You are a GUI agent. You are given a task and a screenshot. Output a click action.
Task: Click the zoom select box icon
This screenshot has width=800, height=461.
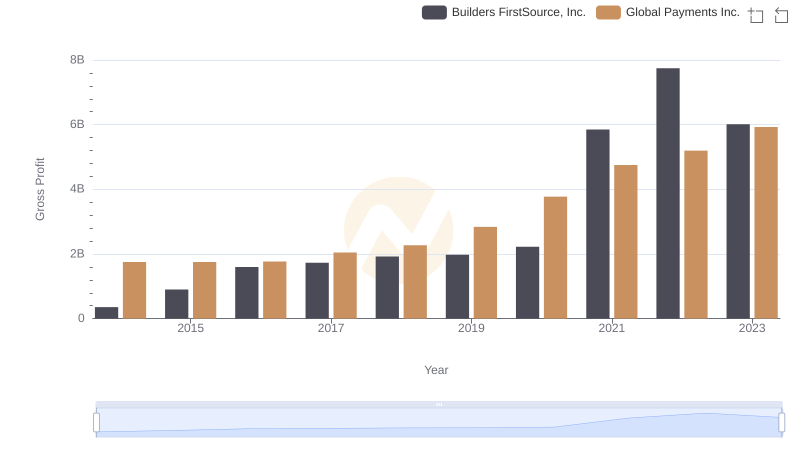[756, 15]
